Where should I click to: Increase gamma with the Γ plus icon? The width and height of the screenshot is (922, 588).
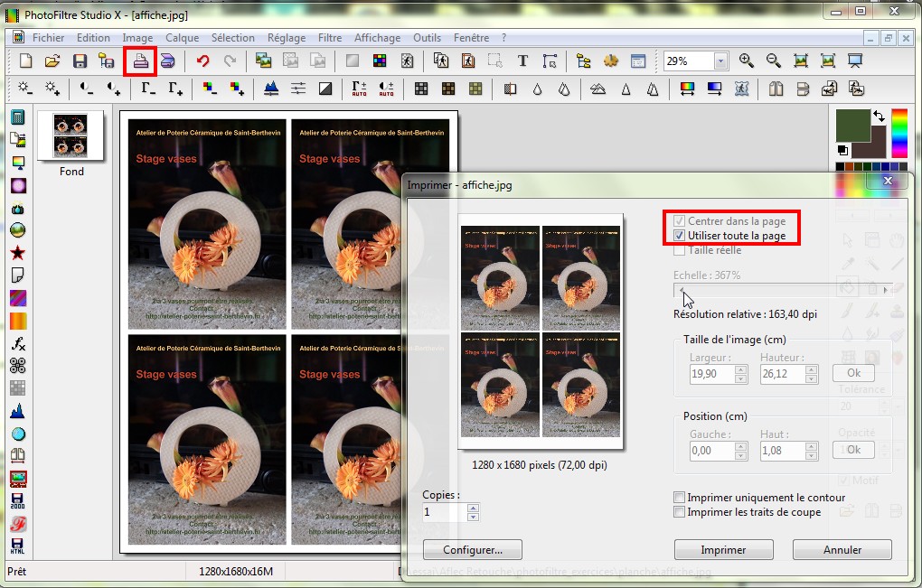tap(175, 89)
